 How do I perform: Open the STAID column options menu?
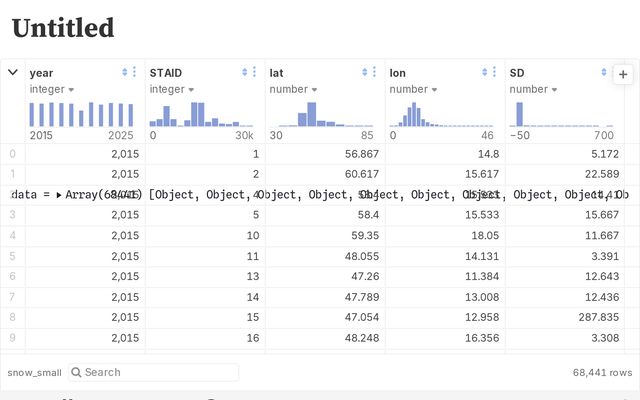coord(255,73)
